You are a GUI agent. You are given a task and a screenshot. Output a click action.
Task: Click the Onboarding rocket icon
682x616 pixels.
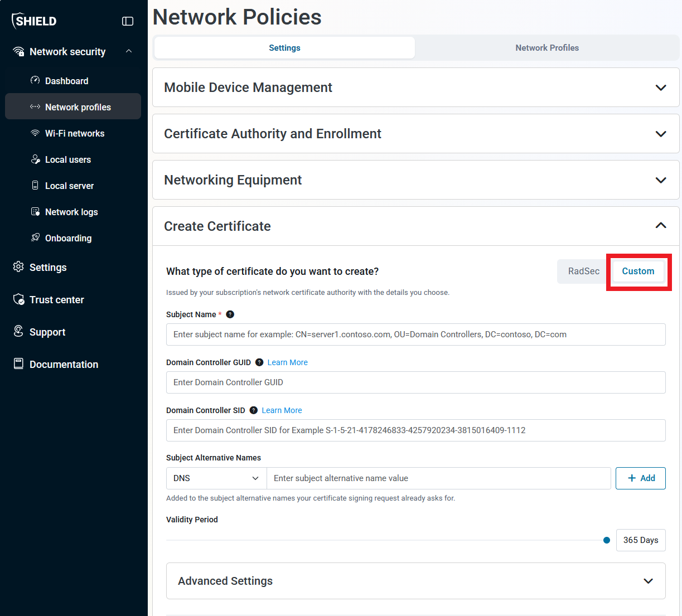coord(35,237)
